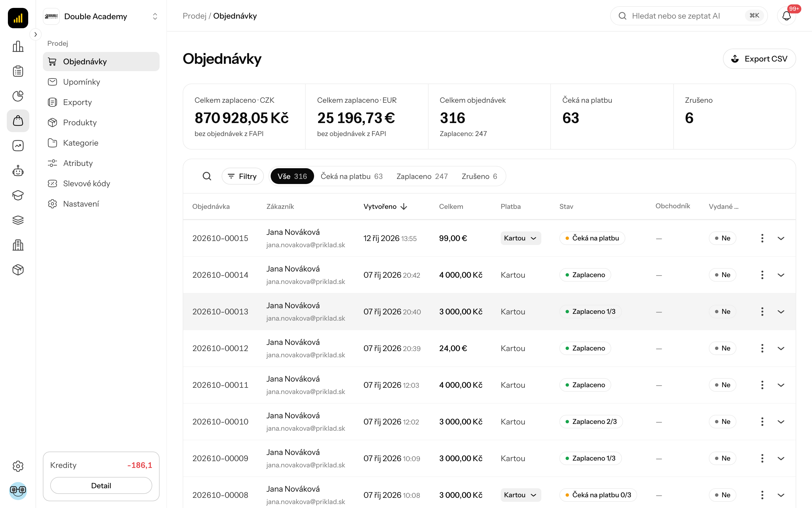Open the pie chart analytics rail icon

point(18,96)
